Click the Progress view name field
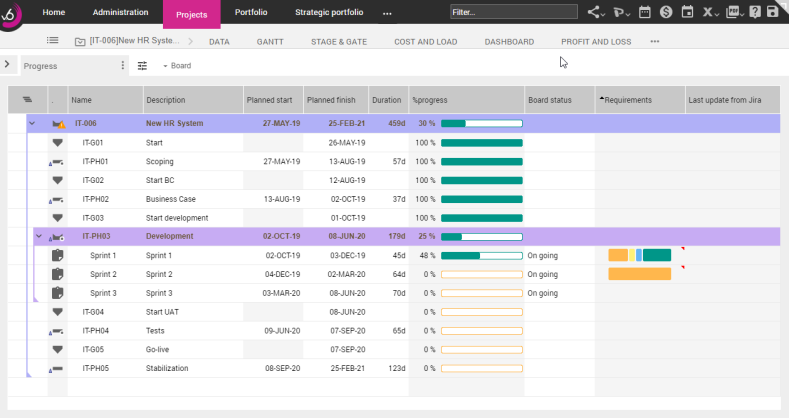The width and height of the screenshot is (789, 418). point(69,66)
